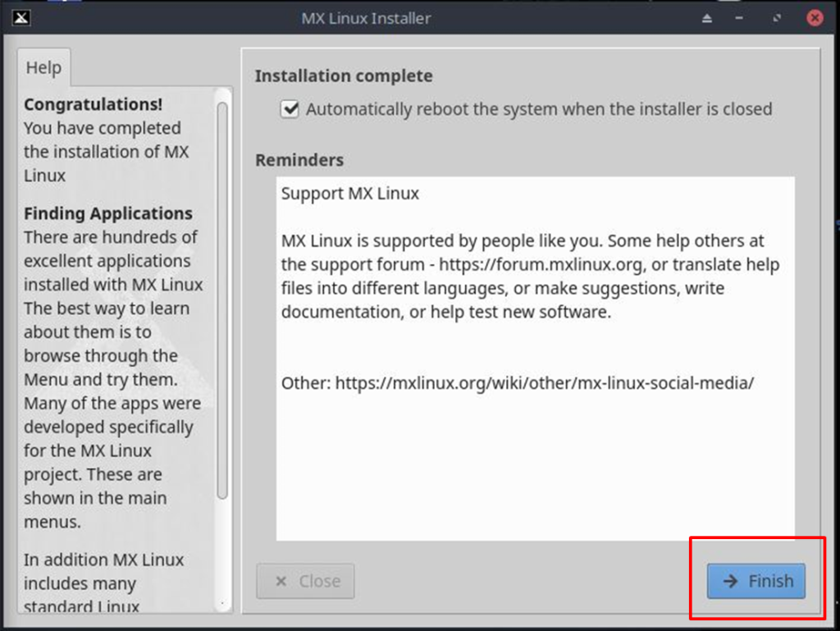Click the MX logo window menu icon
The width and height of the screenshot is (840, 631).
pyautogui.click(x=22, y=18)
